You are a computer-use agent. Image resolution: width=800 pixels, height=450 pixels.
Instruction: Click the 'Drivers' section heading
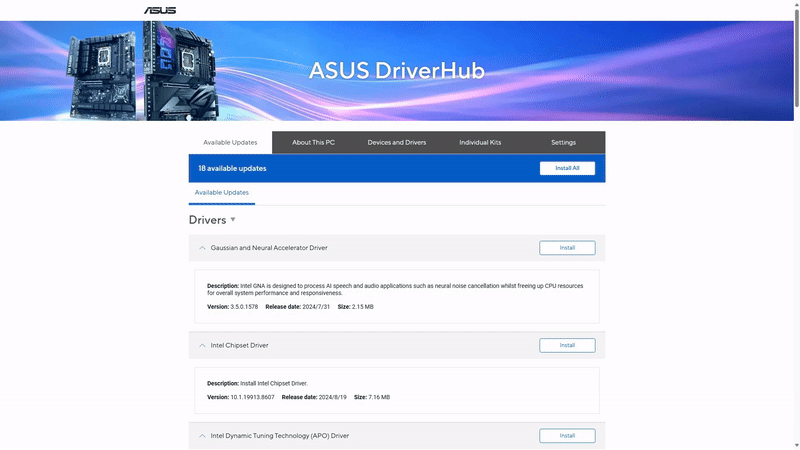click(x=207, y=220)
